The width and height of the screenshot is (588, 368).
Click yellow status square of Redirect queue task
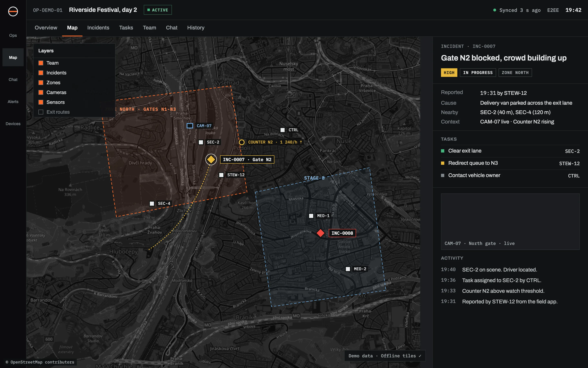click(442, 163)
